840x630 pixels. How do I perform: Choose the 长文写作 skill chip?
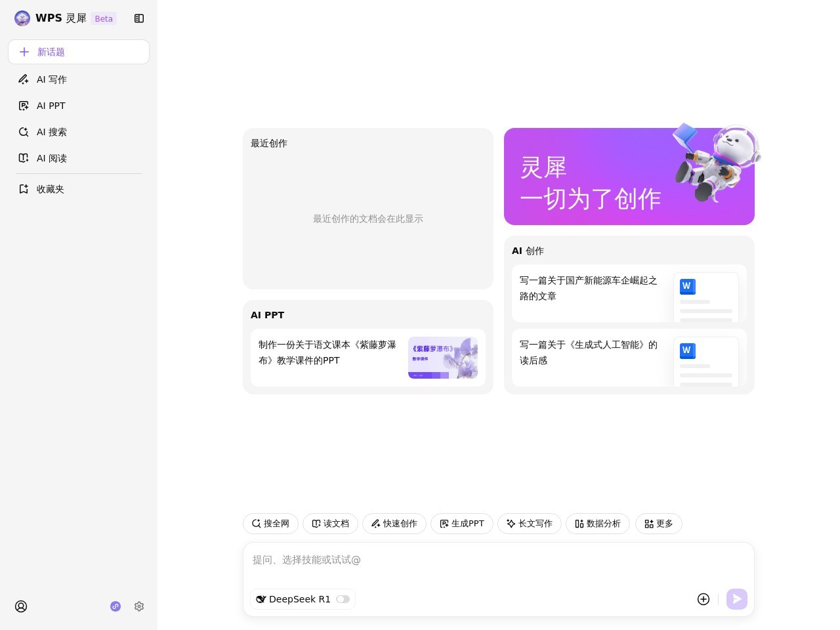(530, 524)
